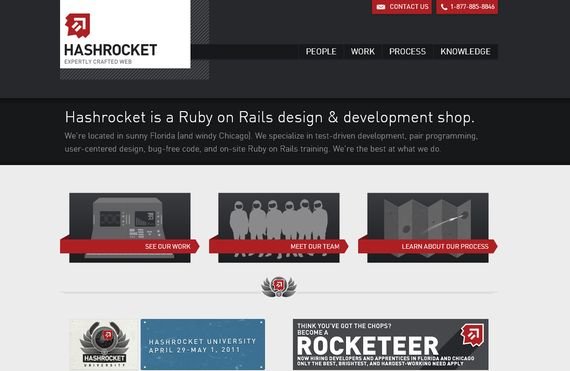Open the Work navigation item
This screenshot has width=570, height=371.
(362, 52)
